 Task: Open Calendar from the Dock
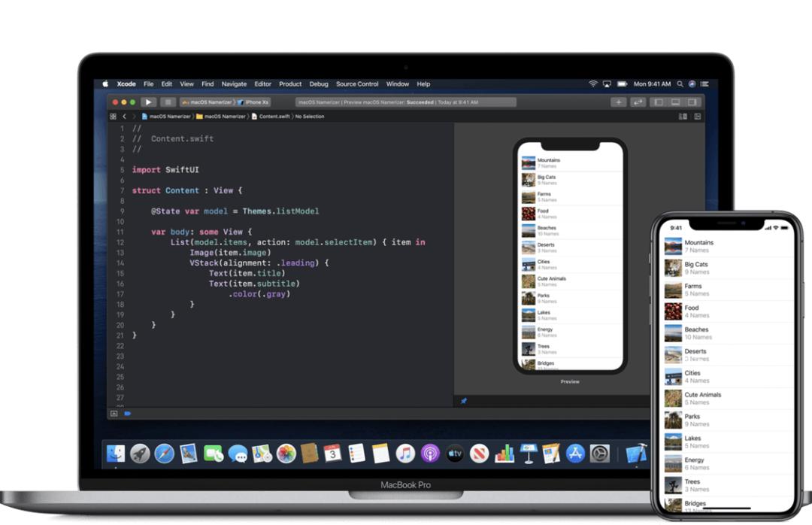pos(332,454)
